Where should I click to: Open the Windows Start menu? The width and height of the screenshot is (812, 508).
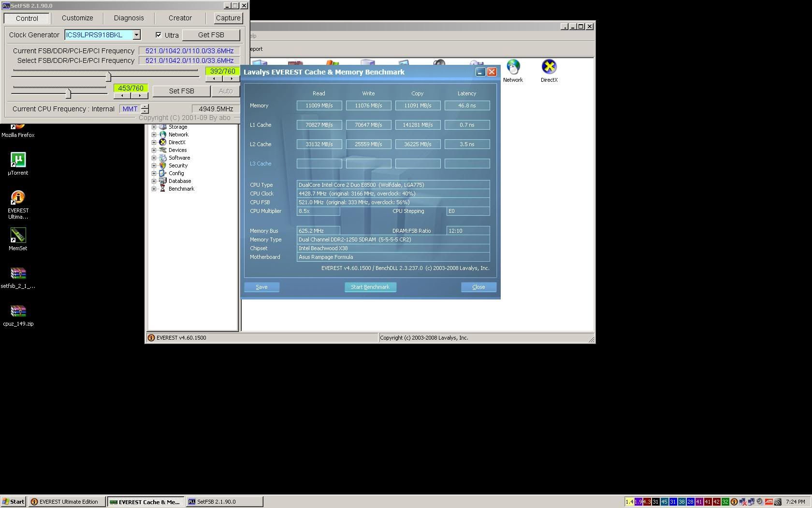coord(14,502)
